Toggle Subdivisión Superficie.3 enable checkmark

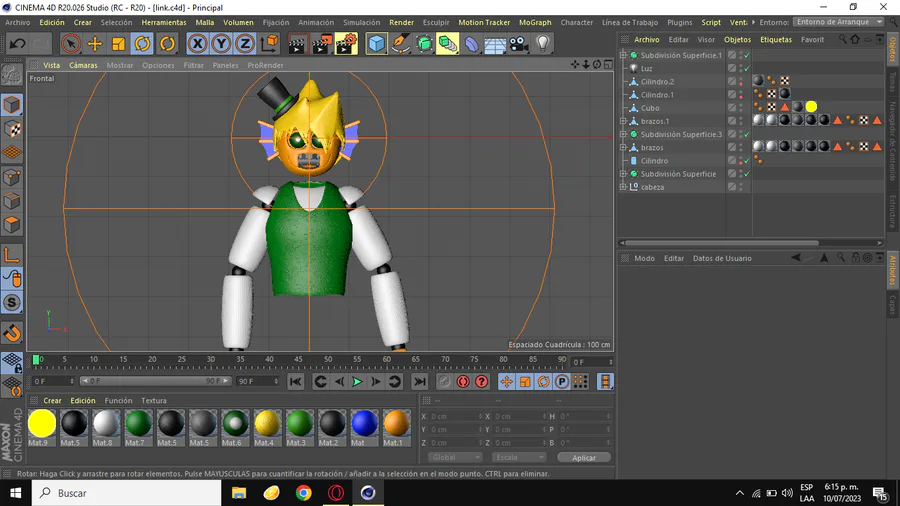(x=747, y=135)
